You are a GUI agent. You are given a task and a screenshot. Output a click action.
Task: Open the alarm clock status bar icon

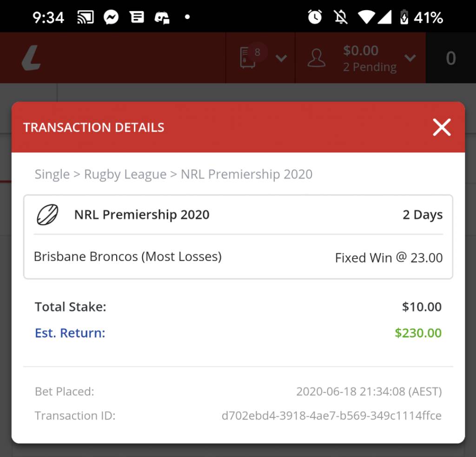(x=315, y=17)
